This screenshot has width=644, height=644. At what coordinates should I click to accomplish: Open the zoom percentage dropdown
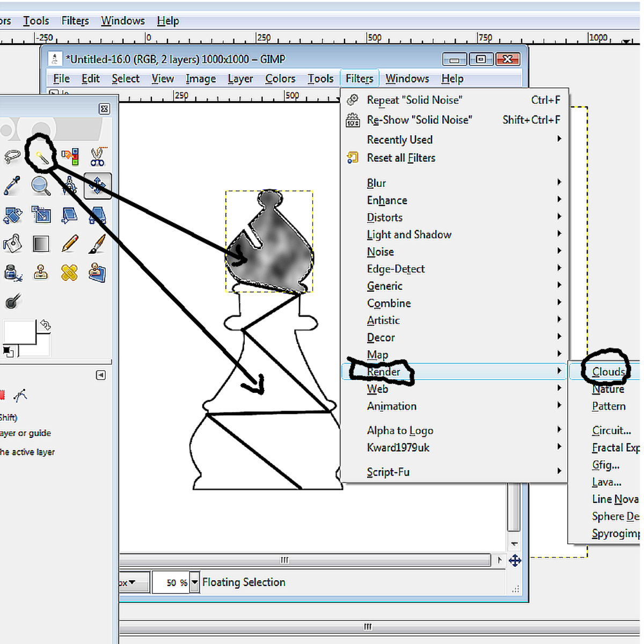click(x=194, y=582)
